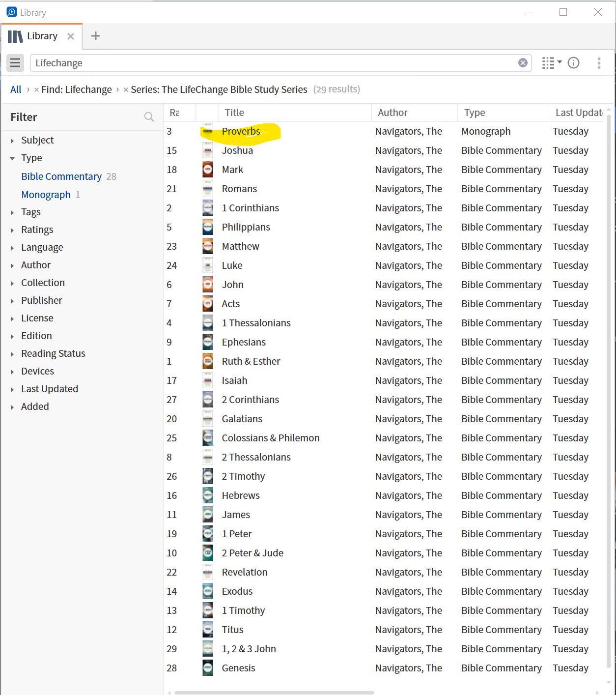The width and height of the screenshot is (616, 695).
Task: Filter by Monograph type
Action: pos(46,195)
